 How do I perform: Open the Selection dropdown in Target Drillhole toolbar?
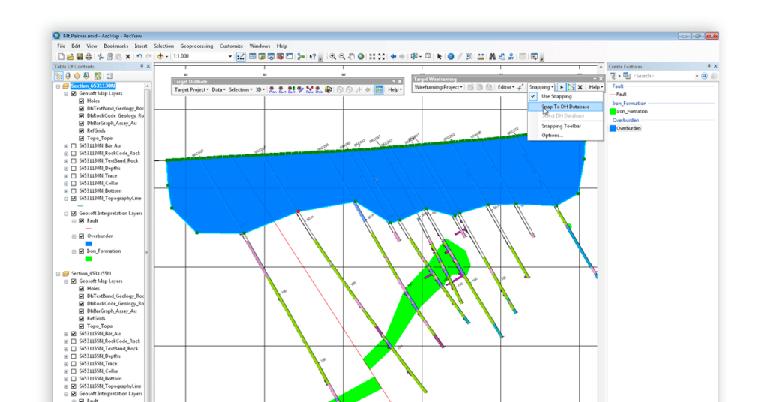pos(240,90)
